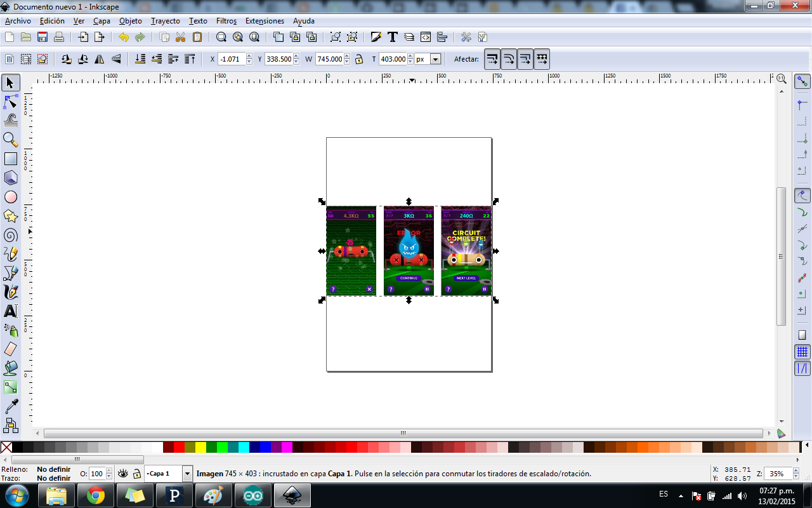Flip selection horizontally icon

tap(100, 59)
